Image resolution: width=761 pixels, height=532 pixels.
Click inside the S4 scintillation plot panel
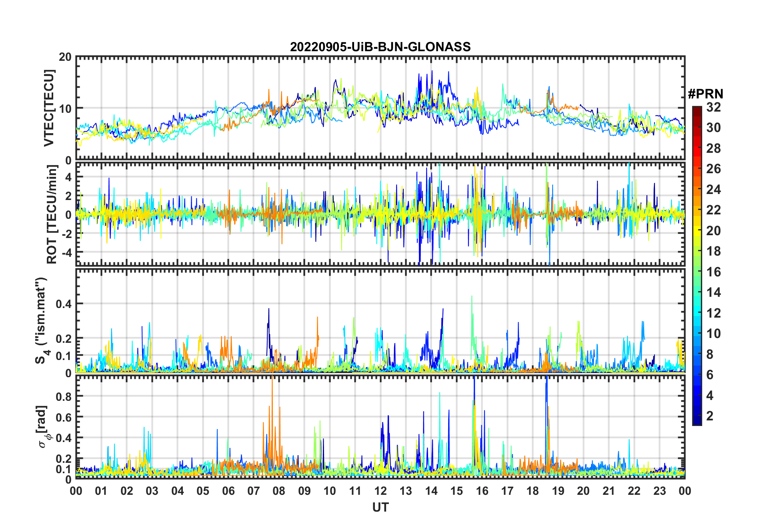click(x=380, y=321)
